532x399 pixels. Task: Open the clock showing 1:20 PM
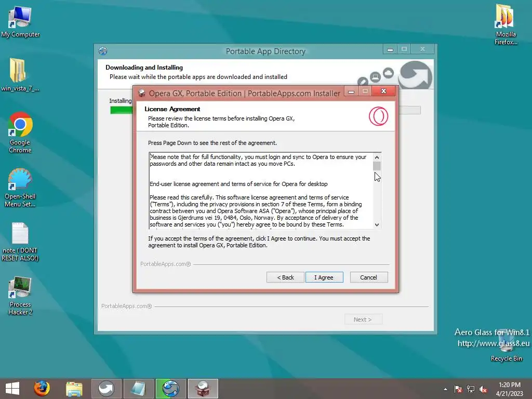click(509, 389)
